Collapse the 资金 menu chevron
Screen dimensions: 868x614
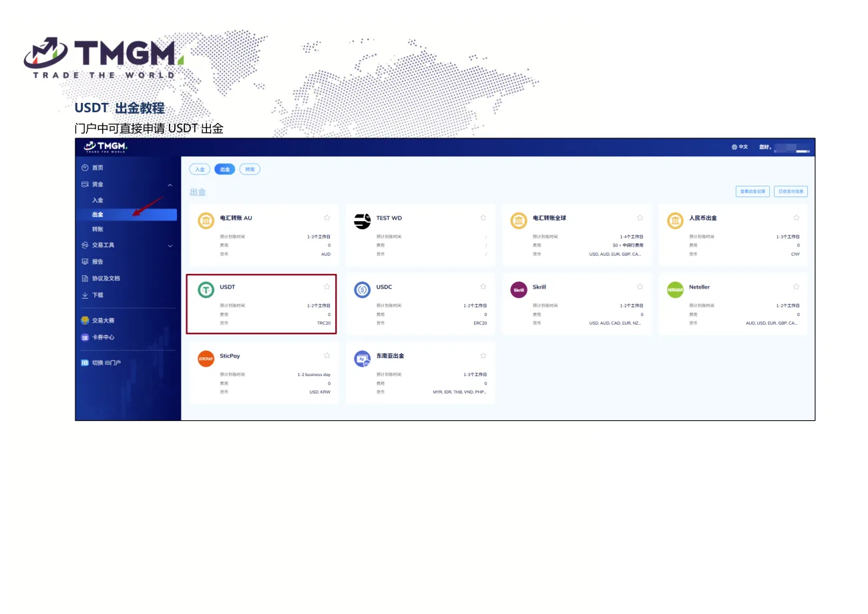point(170,185)
